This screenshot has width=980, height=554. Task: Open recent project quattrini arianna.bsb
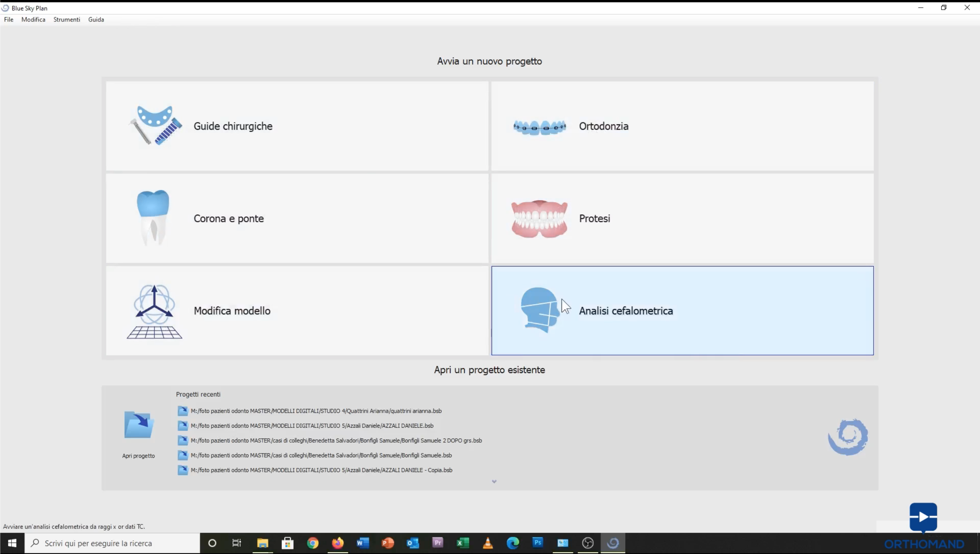316,411
